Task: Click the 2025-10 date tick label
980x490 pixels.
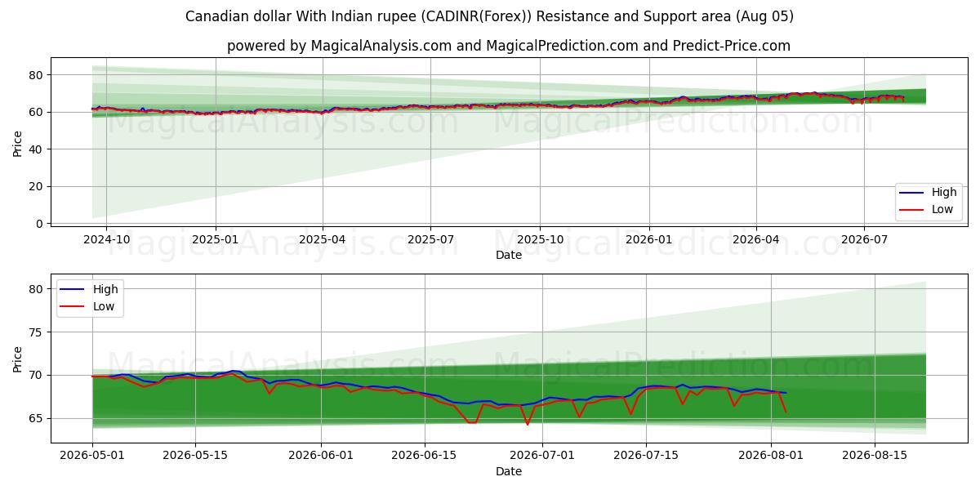Action: click(x=540, y=239)
